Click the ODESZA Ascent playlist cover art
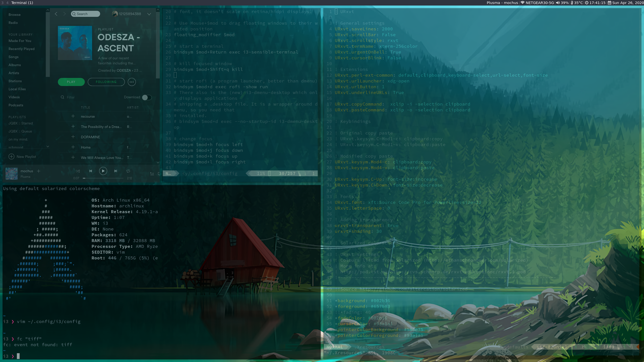This screenshot has height=362, width=644. click(75, 43)
